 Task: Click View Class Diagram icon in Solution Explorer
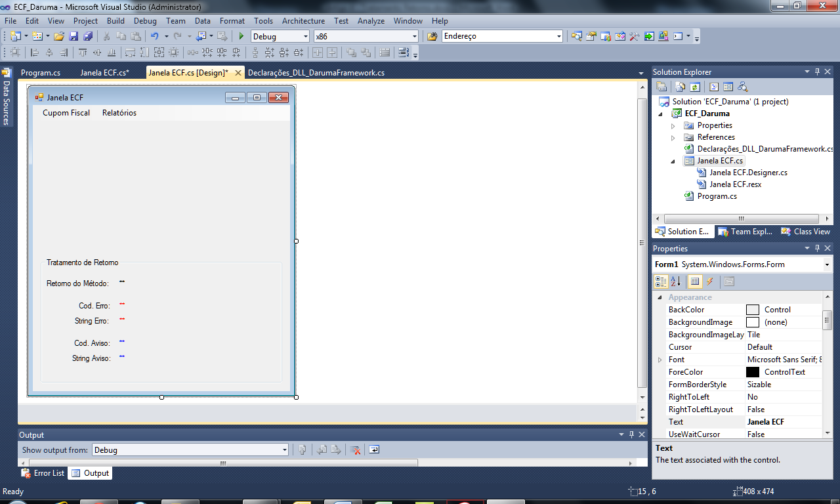743,87
